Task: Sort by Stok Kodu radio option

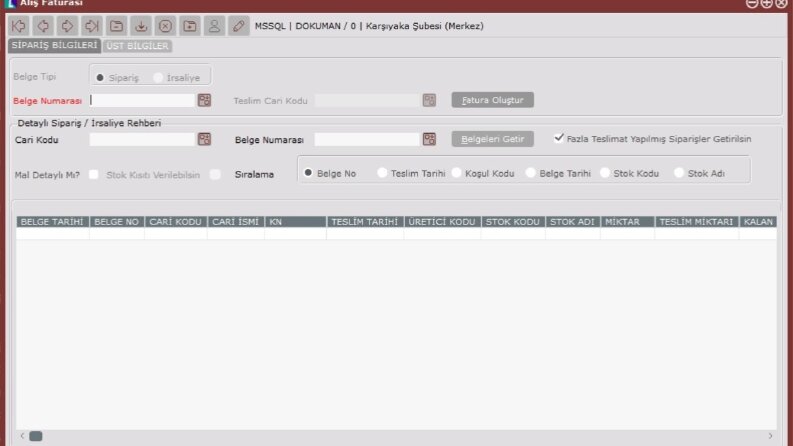Action: [605, 173]
